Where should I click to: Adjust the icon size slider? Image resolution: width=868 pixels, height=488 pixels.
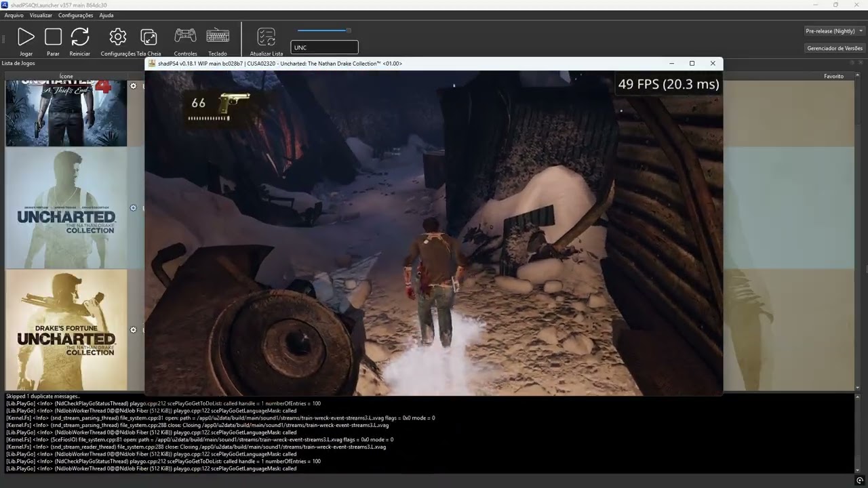pyautogui.click(x=325, y=30)
